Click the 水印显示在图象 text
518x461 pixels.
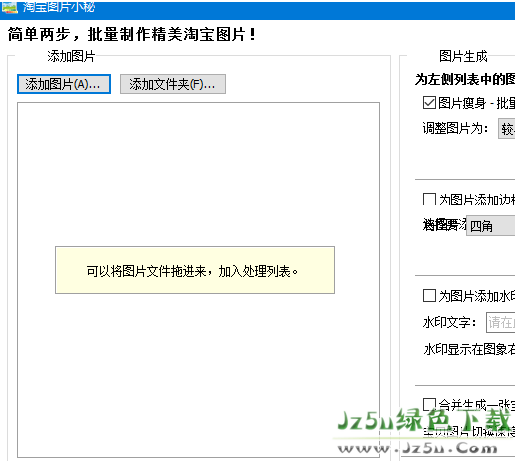pyautogui.click(x=469, y=349)
